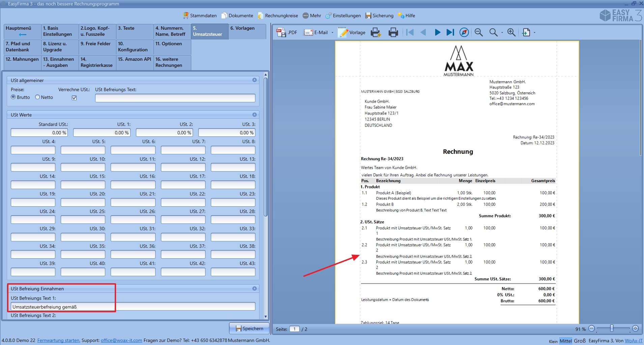Image resolution: width=644 pixels, height=345 pixels.
Task: Open Sicherung backup option
Action: click(x=380, y=16)
